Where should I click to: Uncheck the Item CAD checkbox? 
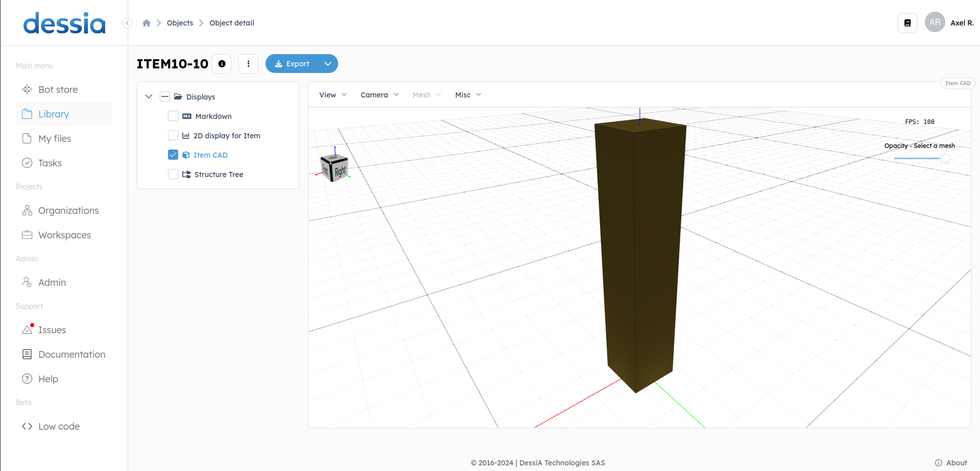173,155
